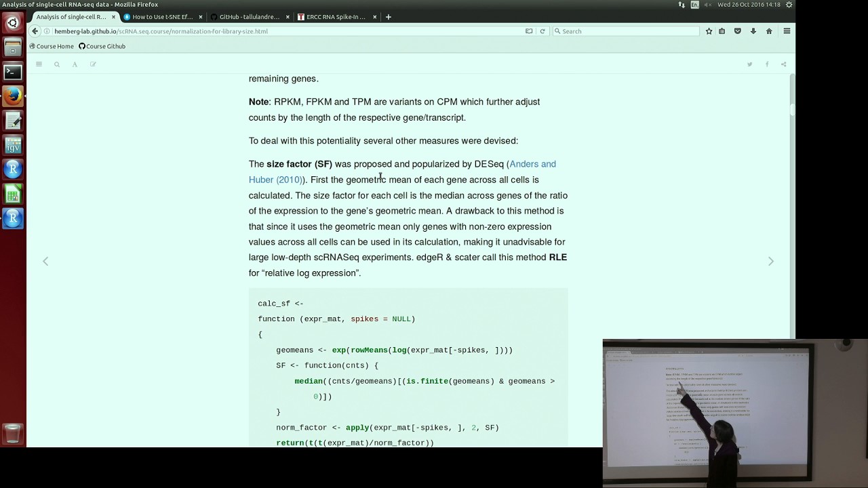Open the Course Github bookmark
The image size is (868, 488).
point(102,46)
